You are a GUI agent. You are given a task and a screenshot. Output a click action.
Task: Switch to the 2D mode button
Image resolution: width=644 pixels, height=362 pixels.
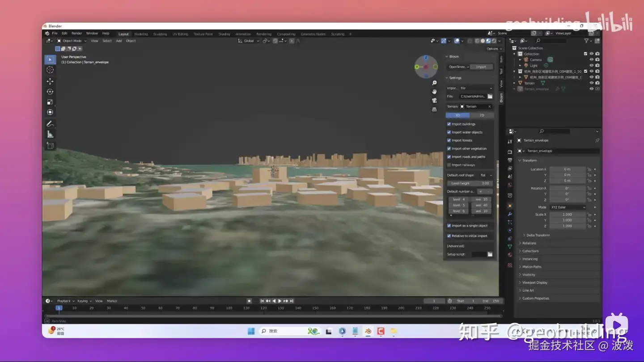[482, 115]
